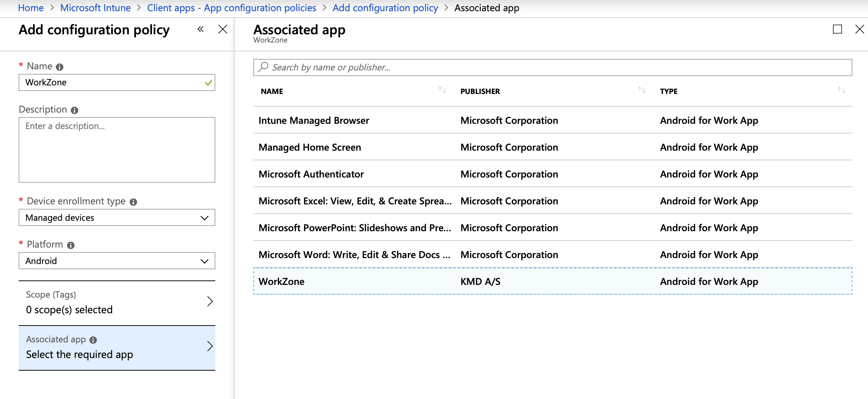Select Microsoft PowerPoint app row
The width and height of the screenshot is (868, 399).
pos(553,227)
